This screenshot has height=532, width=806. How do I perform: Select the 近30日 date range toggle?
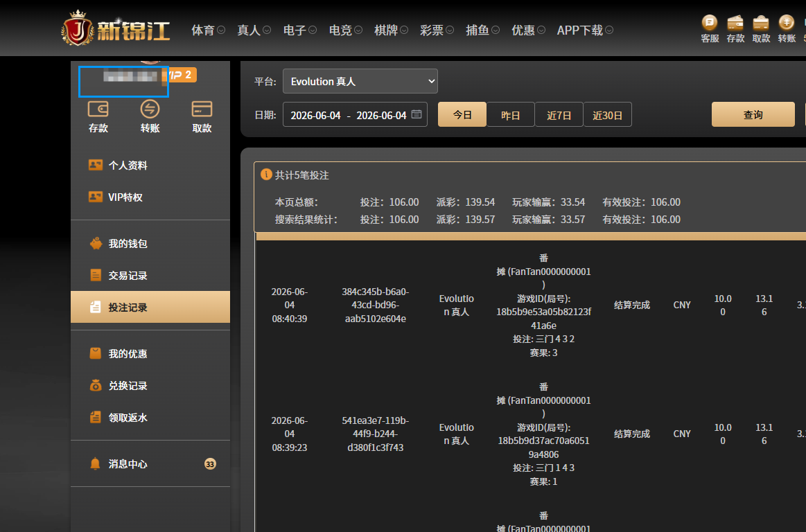(x=608, y=114)
